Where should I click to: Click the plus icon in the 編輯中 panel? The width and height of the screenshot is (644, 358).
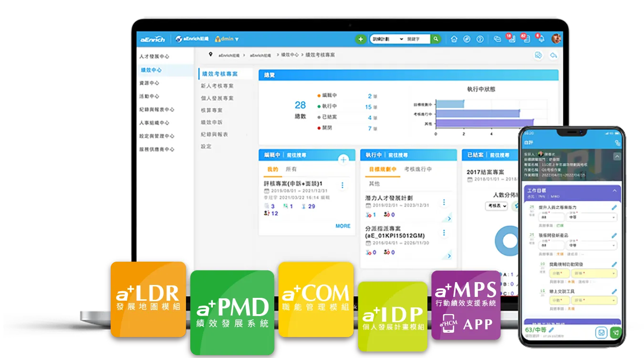(343, 160)
